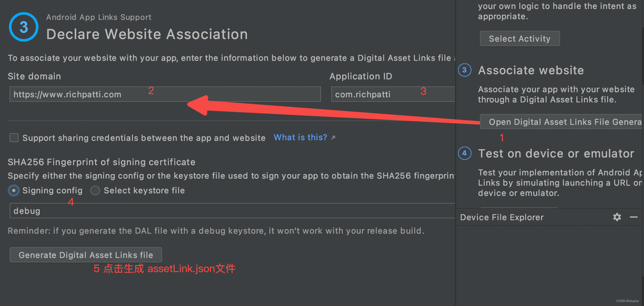This screenshot has height=306, width=644.
Task: Click the SHA256 Fingerprint of signing certificate label
Action: tap(102, 162)
